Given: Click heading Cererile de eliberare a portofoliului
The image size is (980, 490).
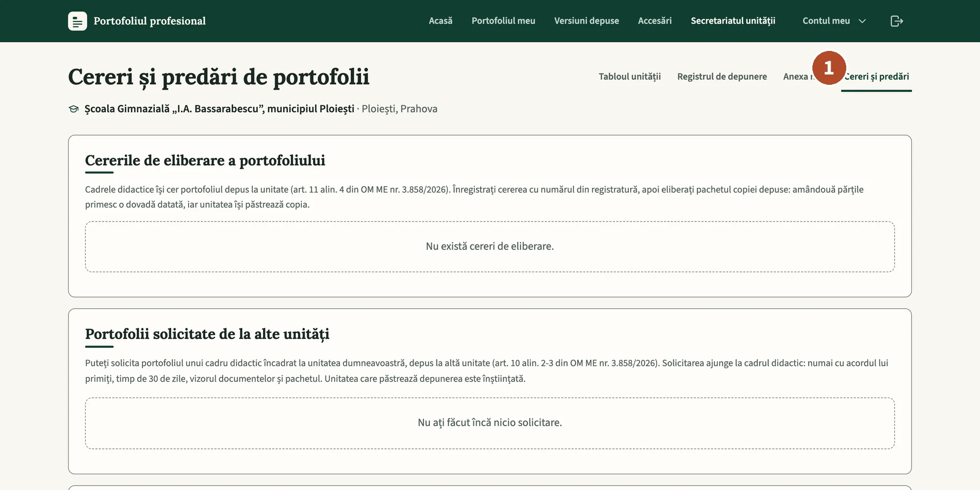Looking at the screenshot, I should (x=205, y=161).
